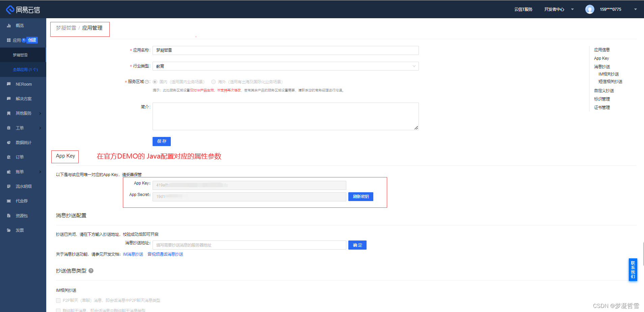Screen dimensions: 644x312
Task: Click the 数据统计 pie-chart icon
Action: pyautogui.click(x=9, y=142)
